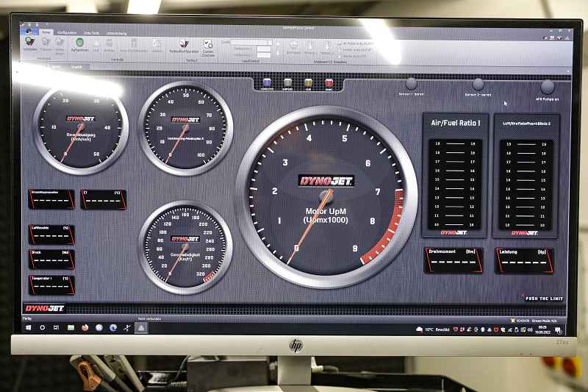Click the Leistung (Hp) readout box

524,260
